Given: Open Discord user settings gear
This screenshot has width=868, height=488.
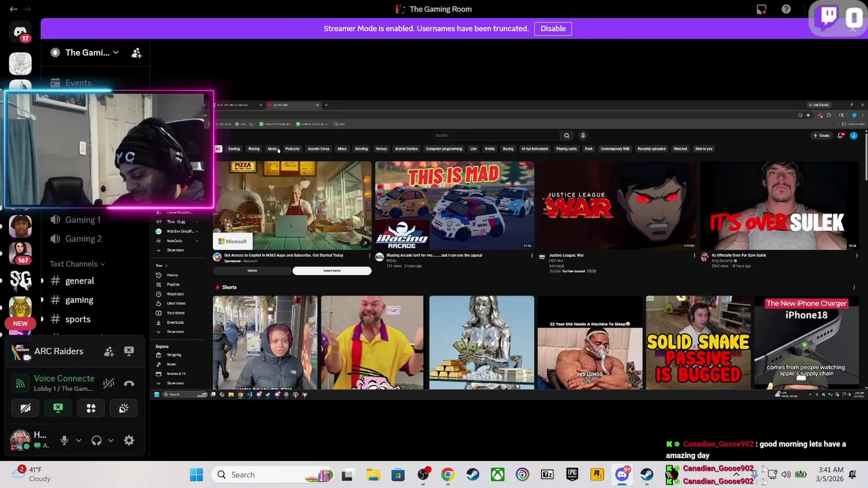Looking at the screenshot, I should click(129, 441).
